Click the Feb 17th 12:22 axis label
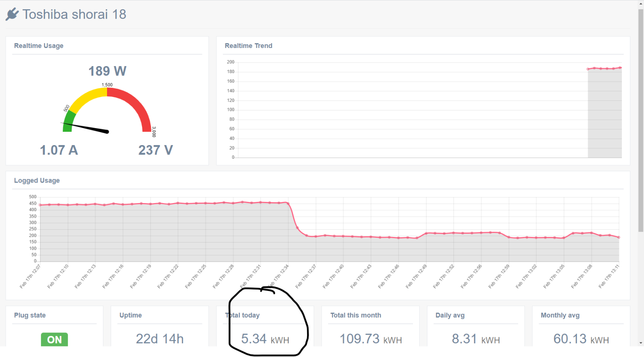The width and height of the screenshot is (644, 357). point(168,276)
